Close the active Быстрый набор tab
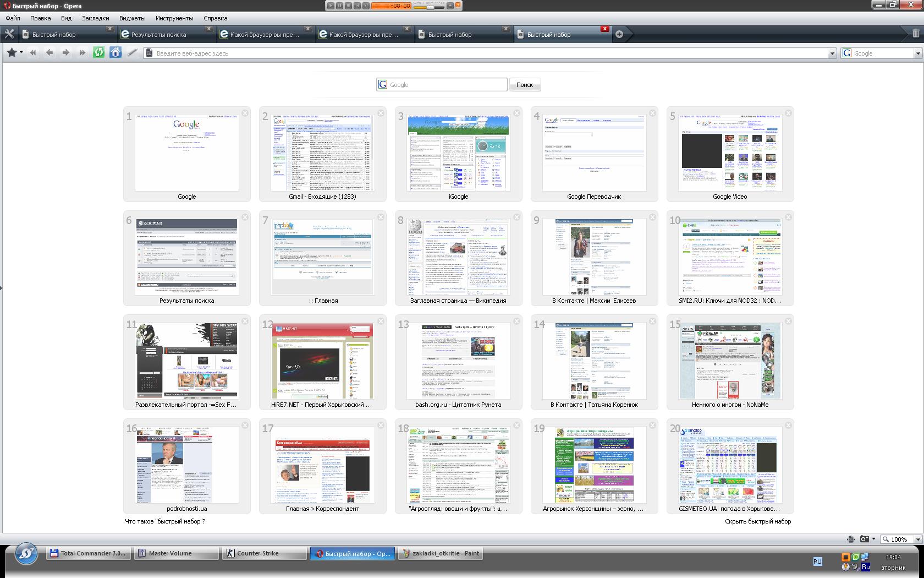Viewport: 924px width, 578px height. 605,29
